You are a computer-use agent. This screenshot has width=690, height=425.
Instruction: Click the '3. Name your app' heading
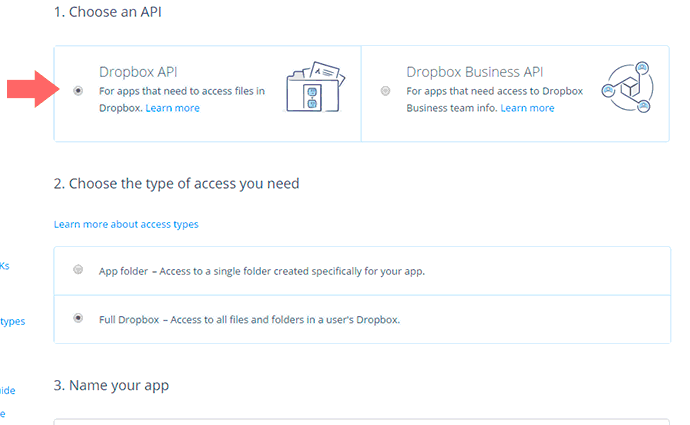pos(111,385)
